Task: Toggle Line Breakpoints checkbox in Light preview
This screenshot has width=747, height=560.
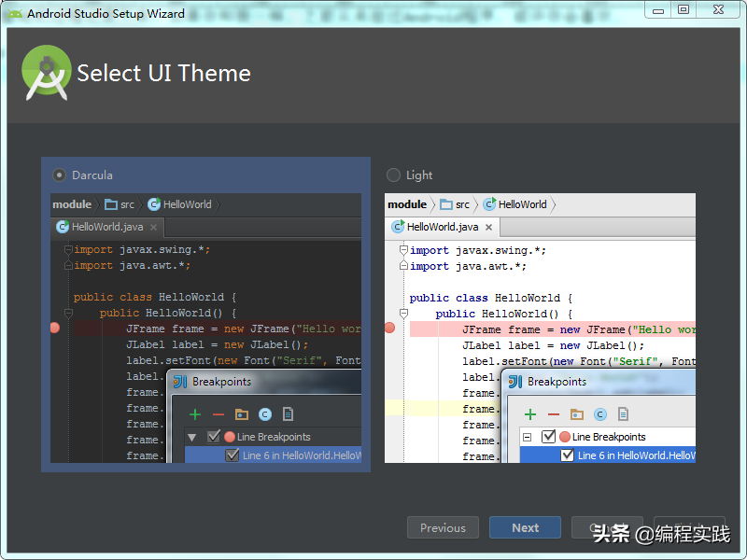Action: pos(549,436)
